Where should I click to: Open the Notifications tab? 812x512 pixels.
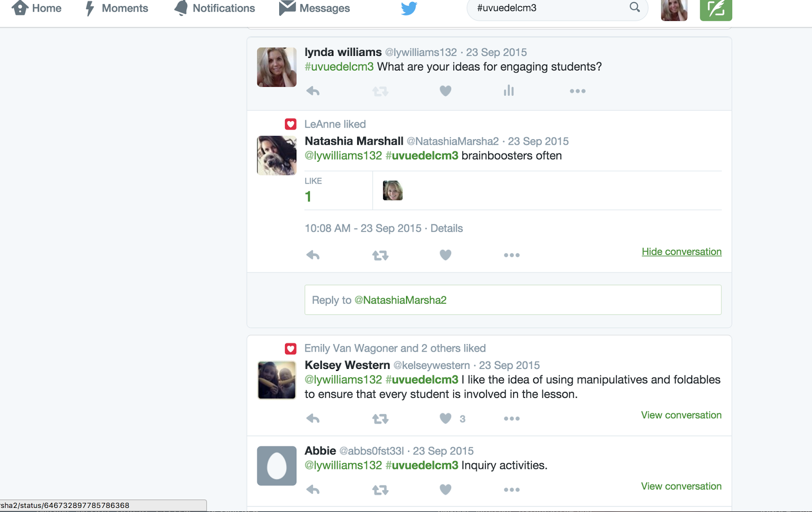[215, 8]
